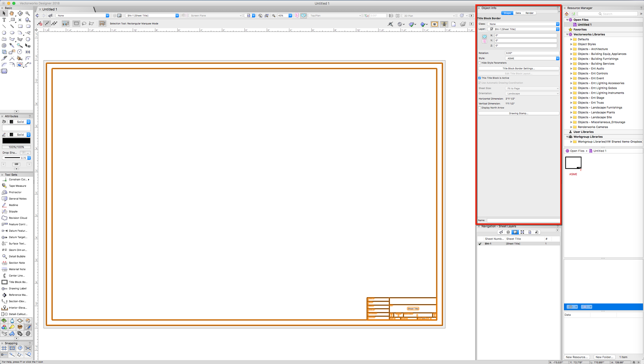Click the black pen color swatch

tap(16, 141)
